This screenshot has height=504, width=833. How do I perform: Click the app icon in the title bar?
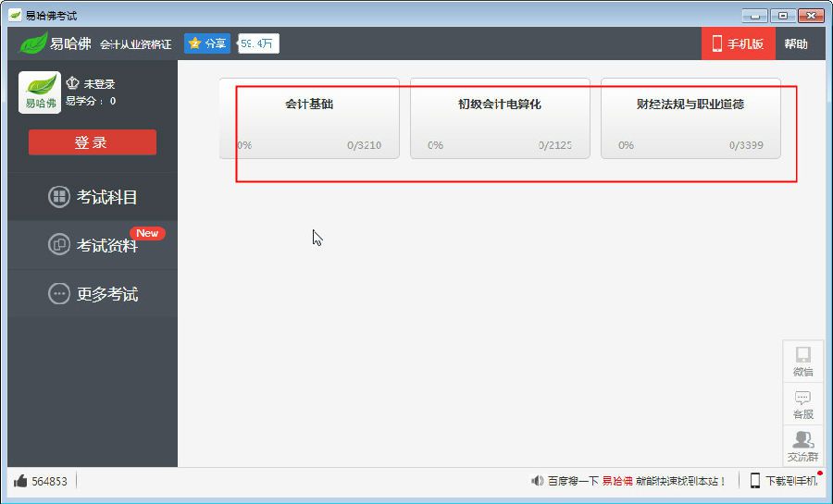16,16
